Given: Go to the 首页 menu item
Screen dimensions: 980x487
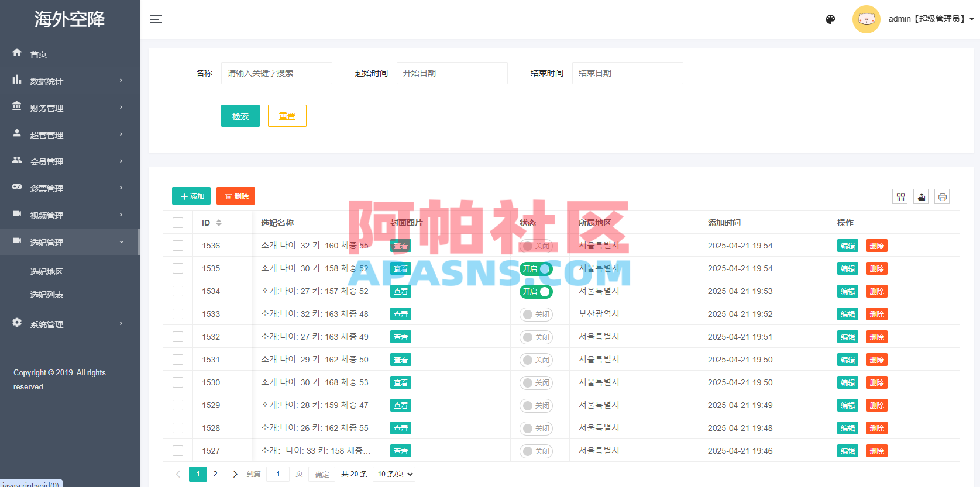Looking at the screenshot, I should (x=70, y=54).
